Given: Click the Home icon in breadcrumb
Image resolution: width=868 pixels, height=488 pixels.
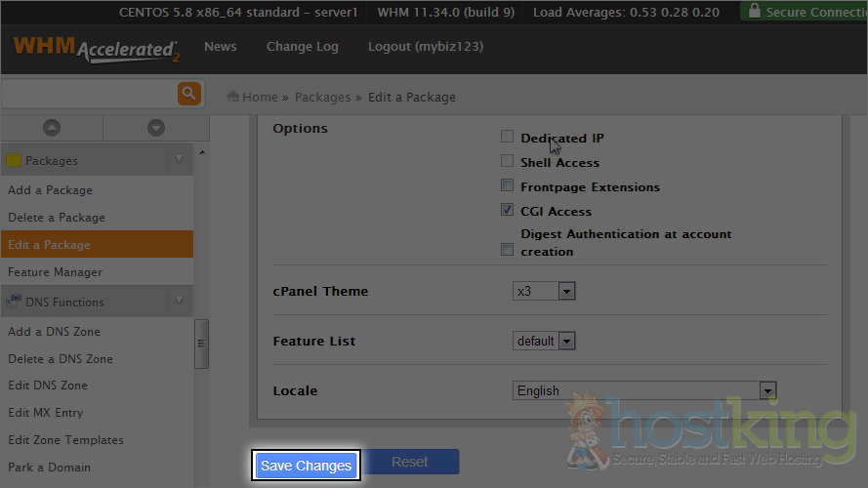Looking at the screenshot, I should tap(233, 97).
